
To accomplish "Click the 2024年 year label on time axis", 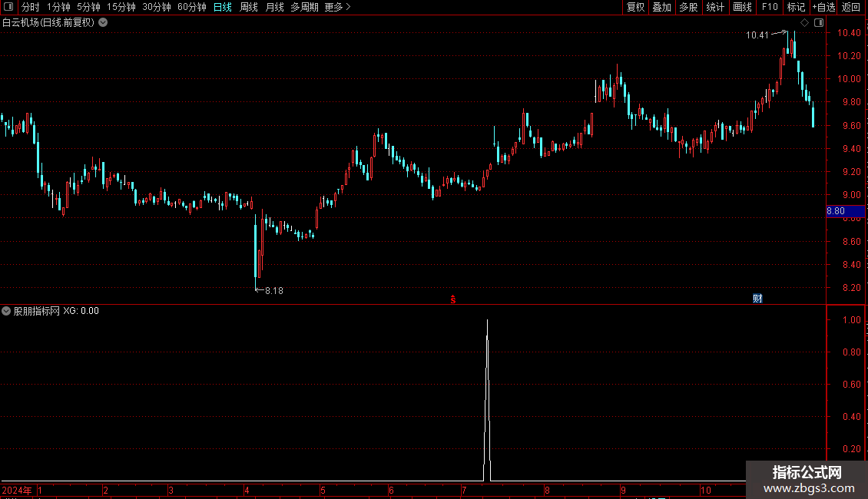I will (x=17, y=490).
